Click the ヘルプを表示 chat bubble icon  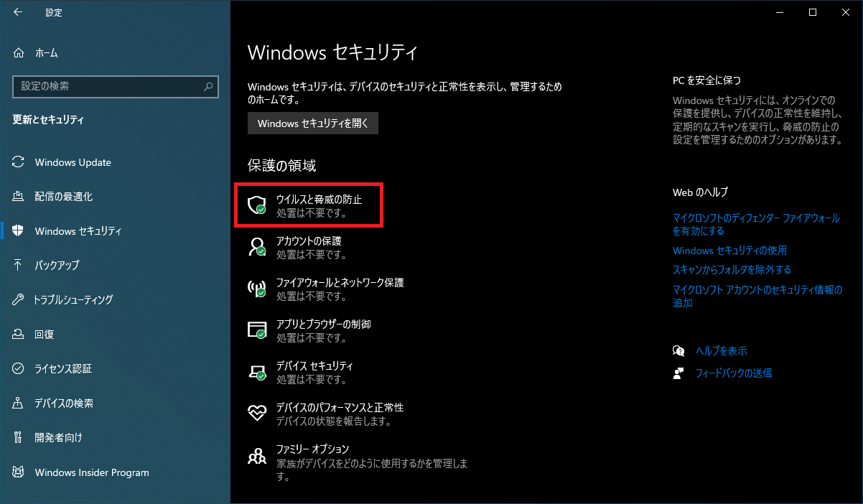pos(678,351)
